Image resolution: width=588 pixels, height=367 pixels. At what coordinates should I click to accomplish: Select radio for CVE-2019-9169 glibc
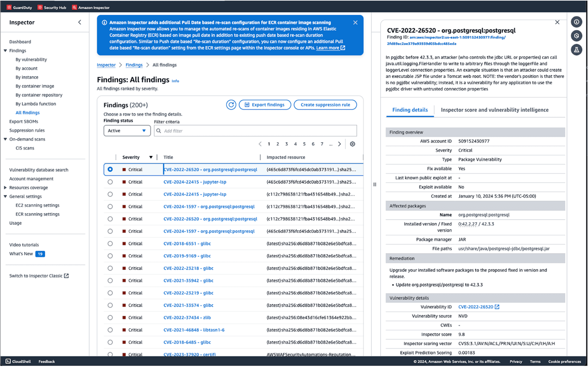pos(110,256)
